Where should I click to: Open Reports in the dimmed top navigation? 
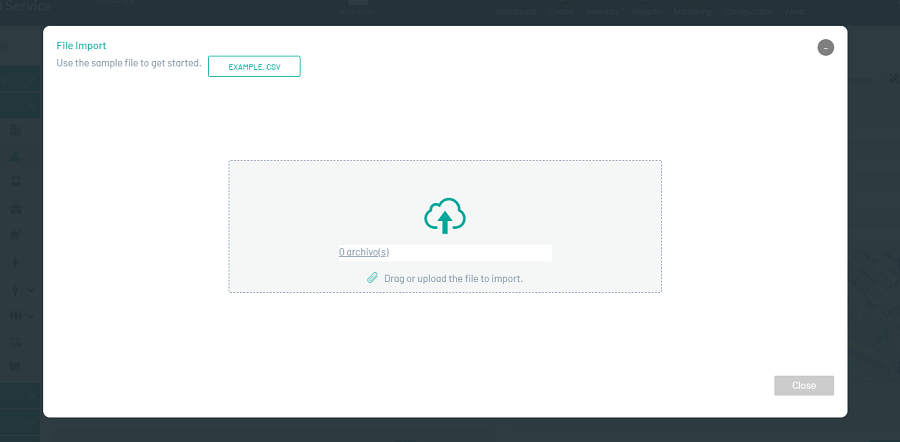646,11
